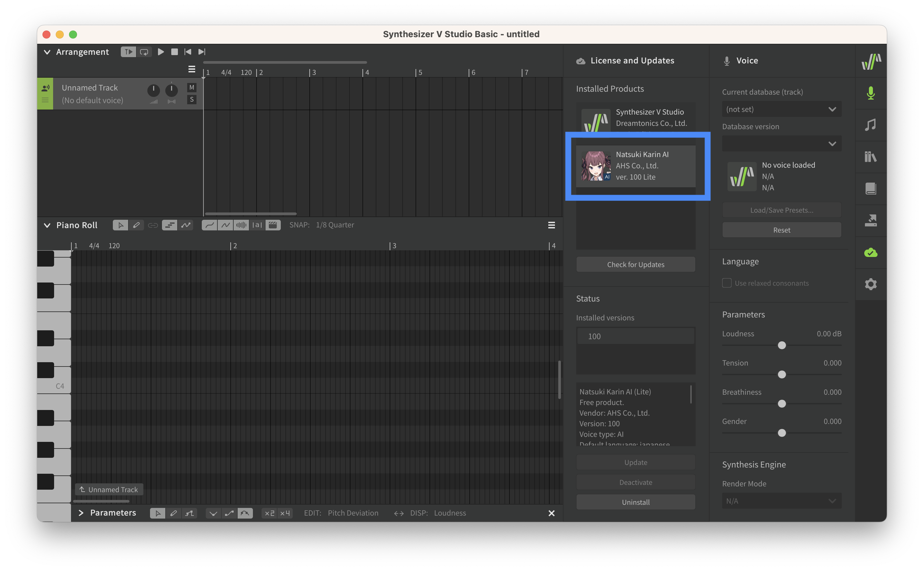The width and height of the screenshot is (924, 571).
Task: Click the track voice icon on green strip
Action: tap(45, 88)
